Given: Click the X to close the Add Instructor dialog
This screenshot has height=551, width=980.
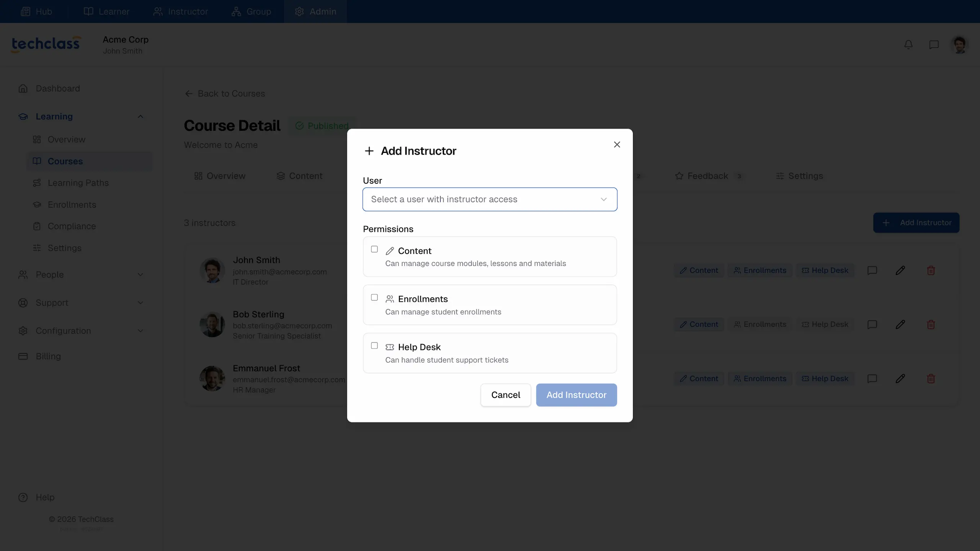Looking at the screenshot, I should pyautogui.click(x=617, y=145).
